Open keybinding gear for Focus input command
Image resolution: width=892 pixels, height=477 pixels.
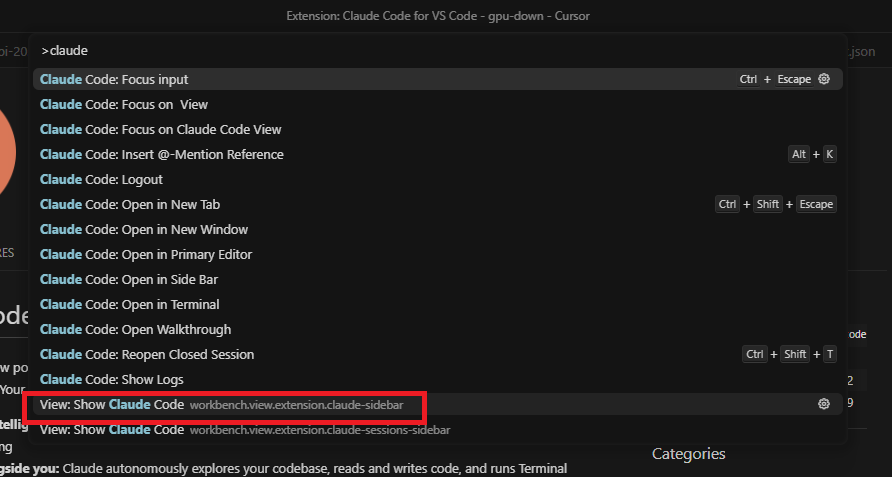(x=824, y=79)
